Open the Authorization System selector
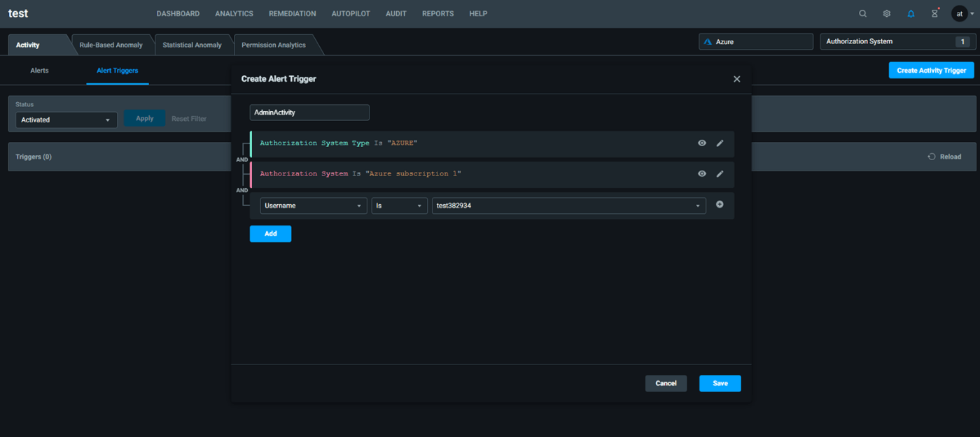Viewport: 980px width, 437px height. [x=898, y=42]
